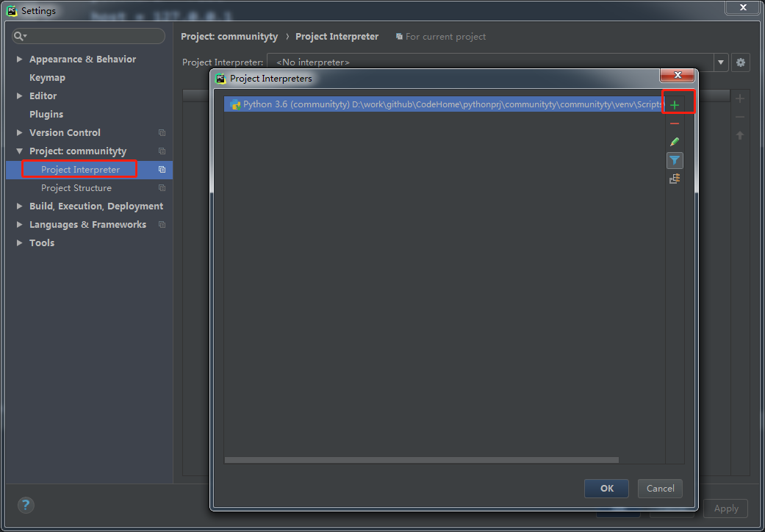Confirm interpreter selection with OK
The height and width of the screenshot is (532, 765).
(x=606, y=488)
